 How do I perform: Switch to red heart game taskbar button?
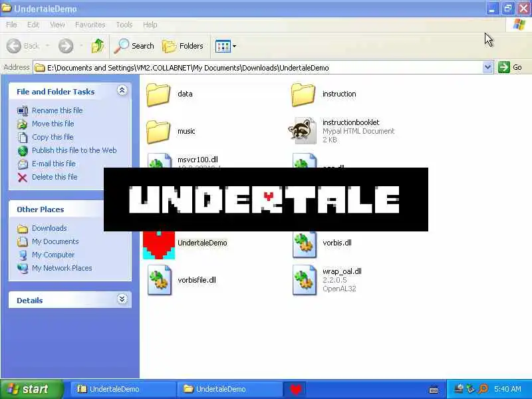click(x=295, y=389)
